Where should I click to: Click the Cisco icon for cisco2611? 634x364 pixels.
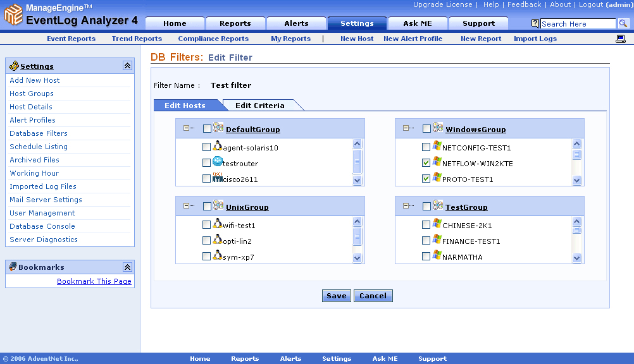pos(218,177)
